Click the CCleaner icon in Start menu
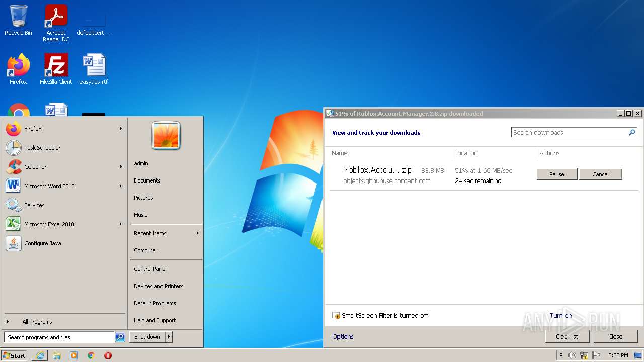This screenshot has width=644, height=362. (14, 167)
